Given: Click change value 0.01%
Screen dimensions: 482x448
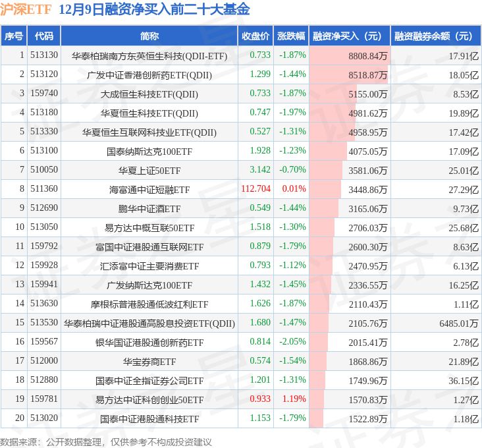Looking at the screenshot, I should pyautogui.click(x=294, y=188).
